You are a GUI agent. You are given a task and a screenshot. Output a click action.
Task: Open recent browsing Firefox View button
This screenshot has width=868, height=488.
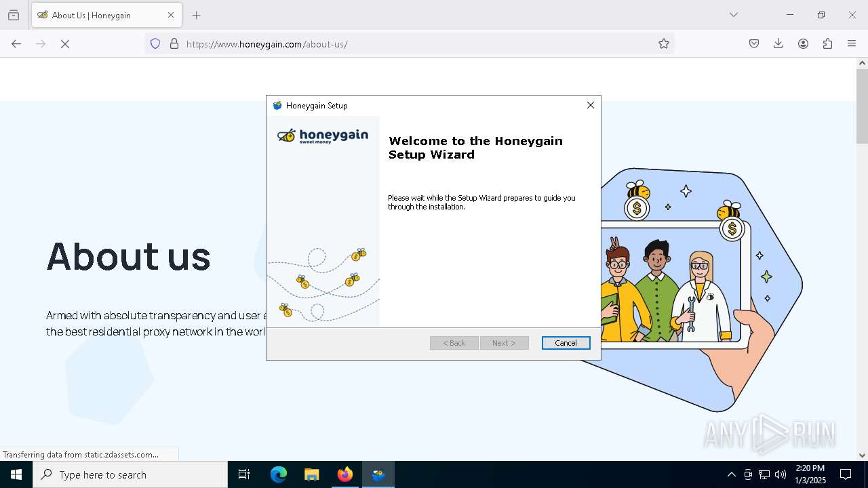14,15
